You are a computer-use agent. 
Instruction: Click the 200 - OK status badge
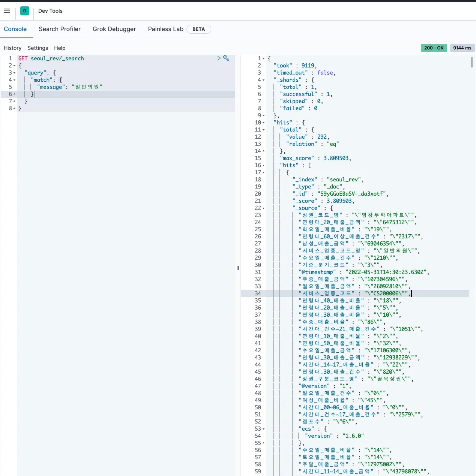tap(434, 48)
